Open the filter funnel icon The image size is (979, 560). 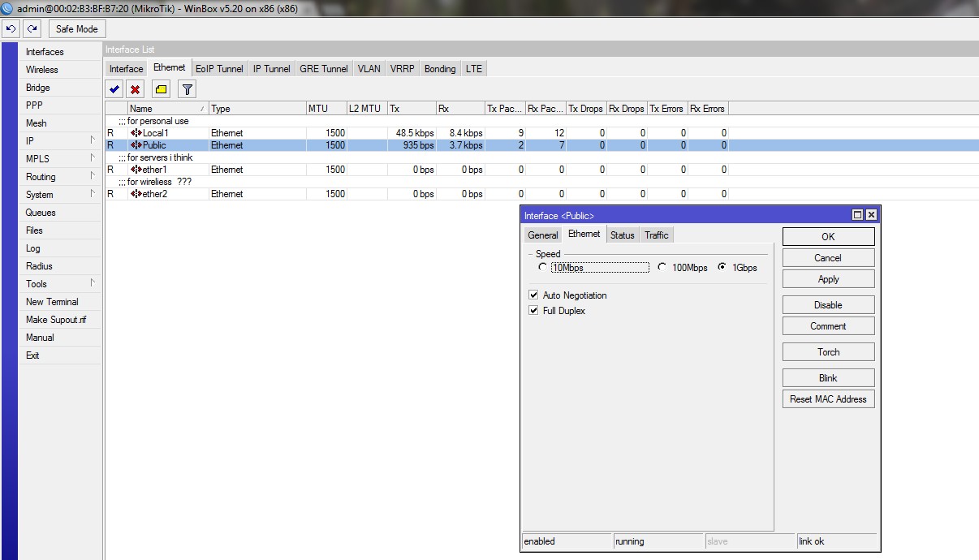[x=187, y=89]
